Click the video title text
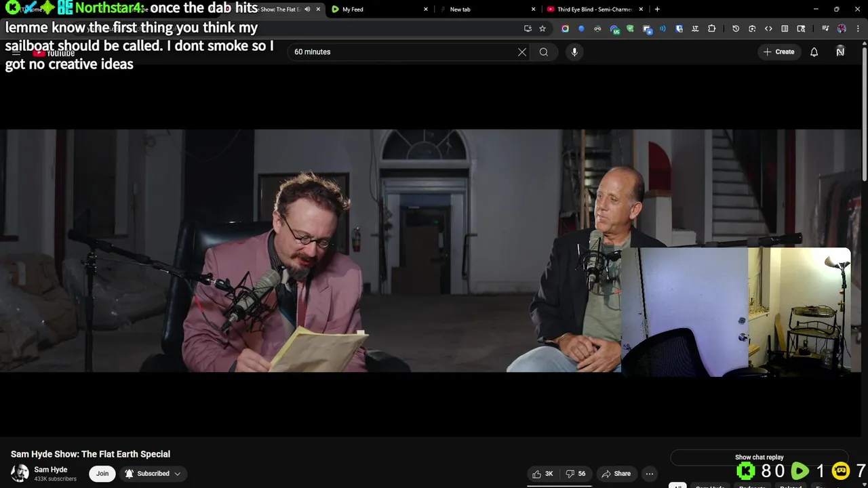The height and width of the screenshot is (488, 868). [90, 454]
